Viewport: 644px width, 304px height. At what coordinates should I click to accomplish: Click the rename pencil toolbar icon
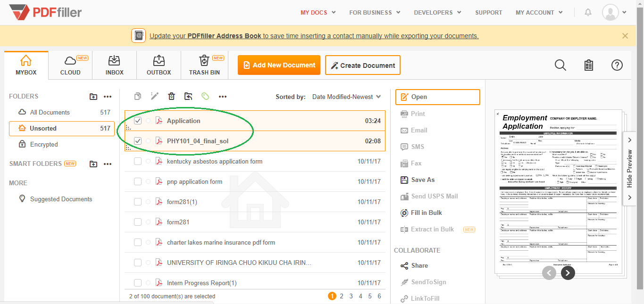click(154, 96)
